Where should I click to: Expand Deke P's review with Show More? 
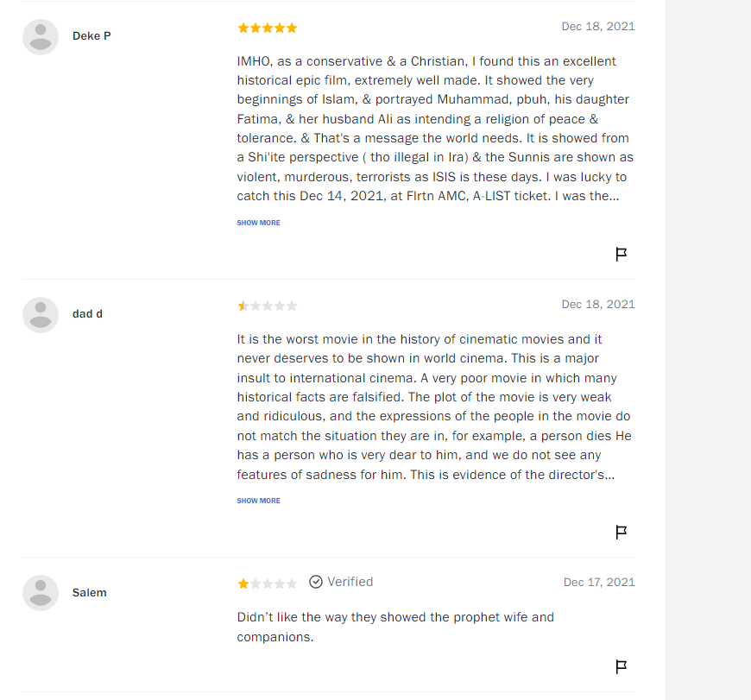tap(259, 223)
